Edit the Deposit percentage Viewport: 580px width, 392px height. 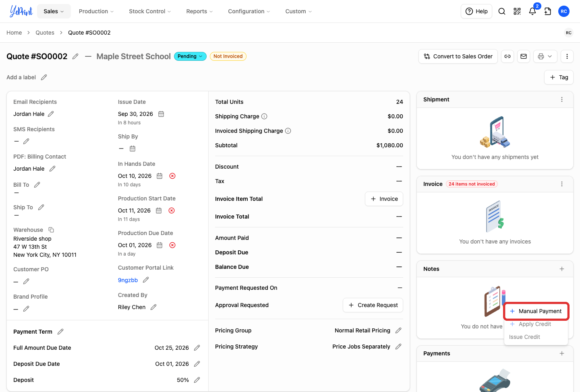click(197, 380)
